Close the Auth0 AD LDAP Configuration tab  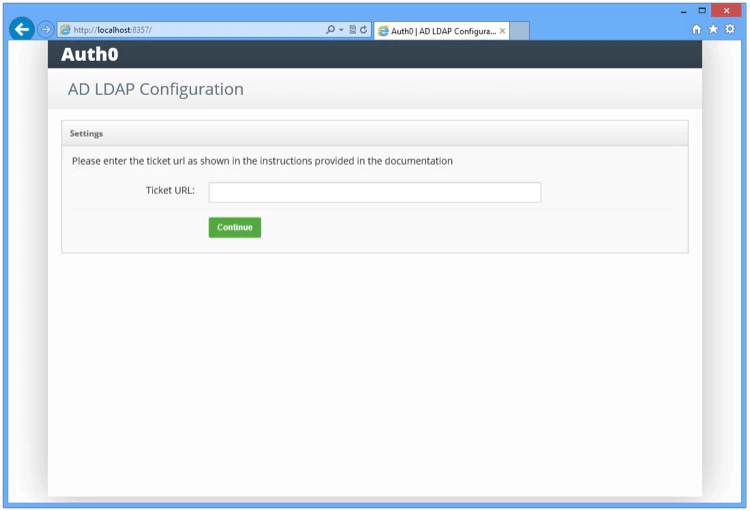502,31
